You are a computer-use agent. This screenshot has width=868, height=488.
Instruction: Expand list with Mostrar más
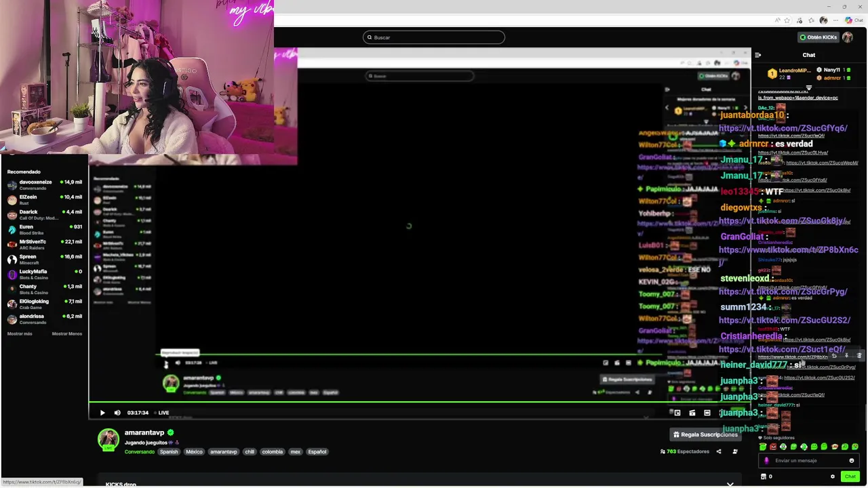coord(20,334)
